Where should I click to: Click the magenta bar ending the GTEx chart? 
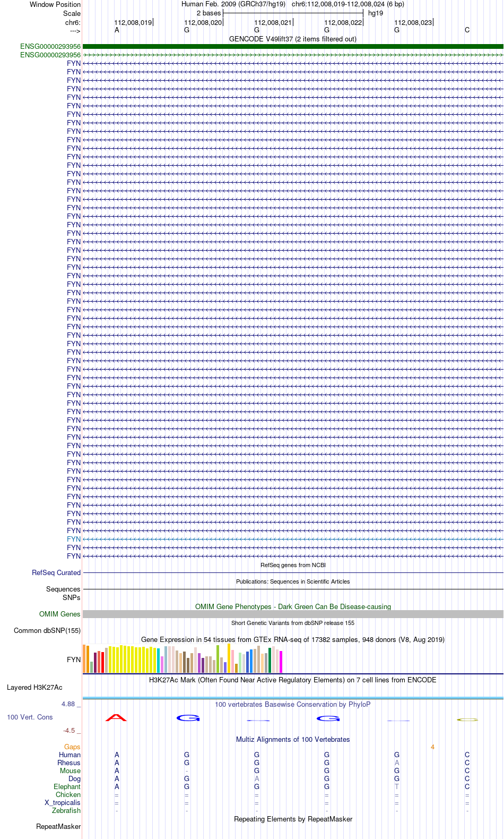pos(281,662)
